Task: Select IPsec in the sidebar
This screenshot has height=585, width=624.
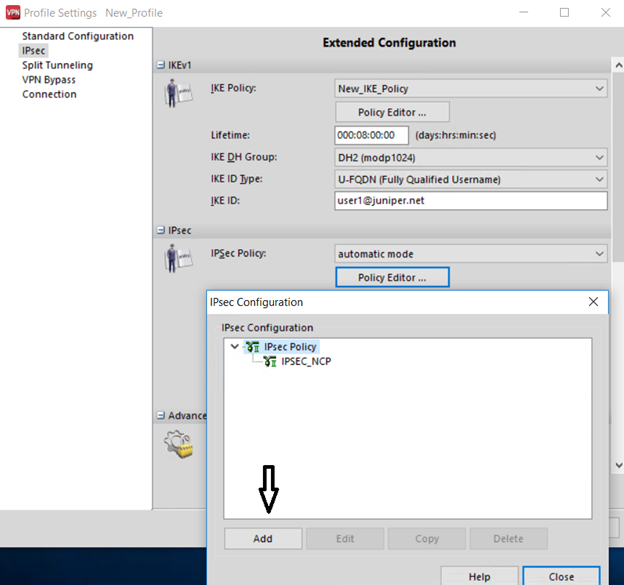Action: tap(33, 51)
